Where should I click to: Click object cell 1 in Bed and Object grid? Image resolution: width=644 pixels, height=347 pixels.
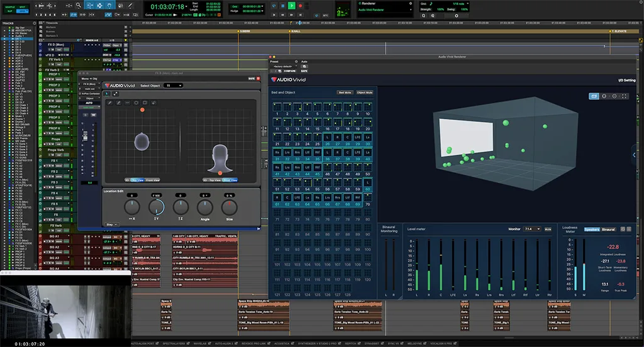(x=277, y=107)
